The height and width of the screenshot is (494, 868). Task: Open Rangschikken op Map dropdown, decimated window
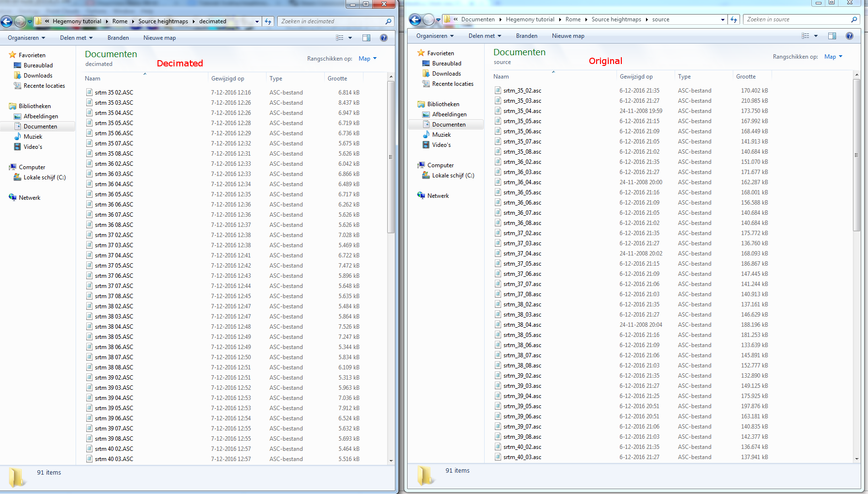click(x=367, y=59)
